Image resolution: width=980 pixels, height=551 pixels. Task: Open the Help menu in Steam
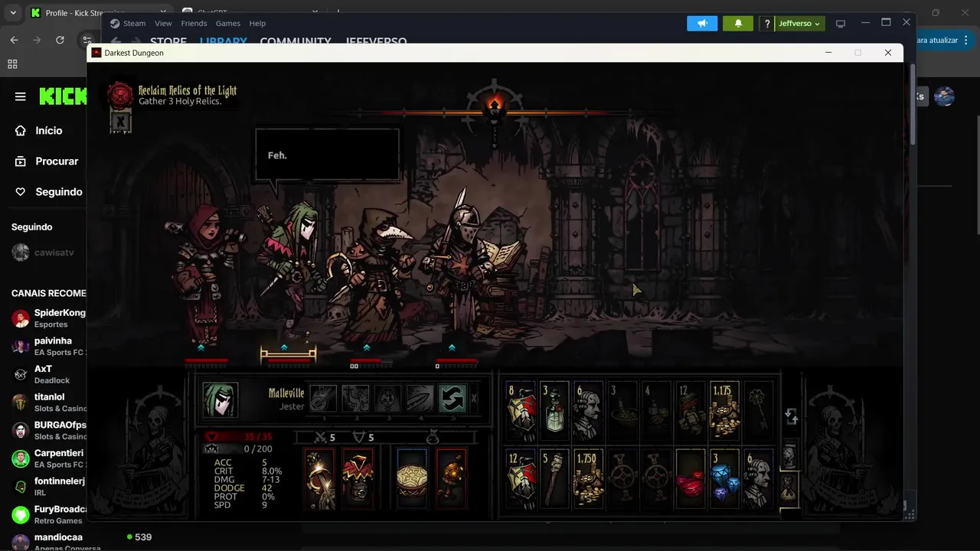[257, 23]
